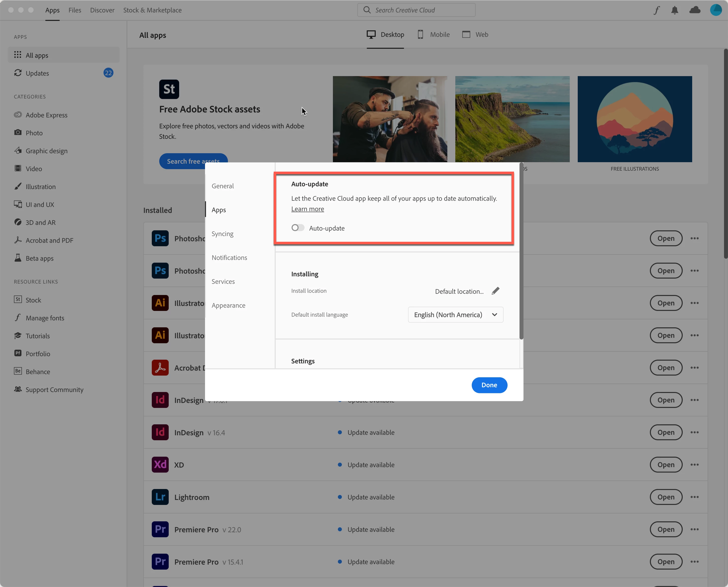Screen dimensions: 728x587
Task: Click the Done button
Action: [489, 385]
